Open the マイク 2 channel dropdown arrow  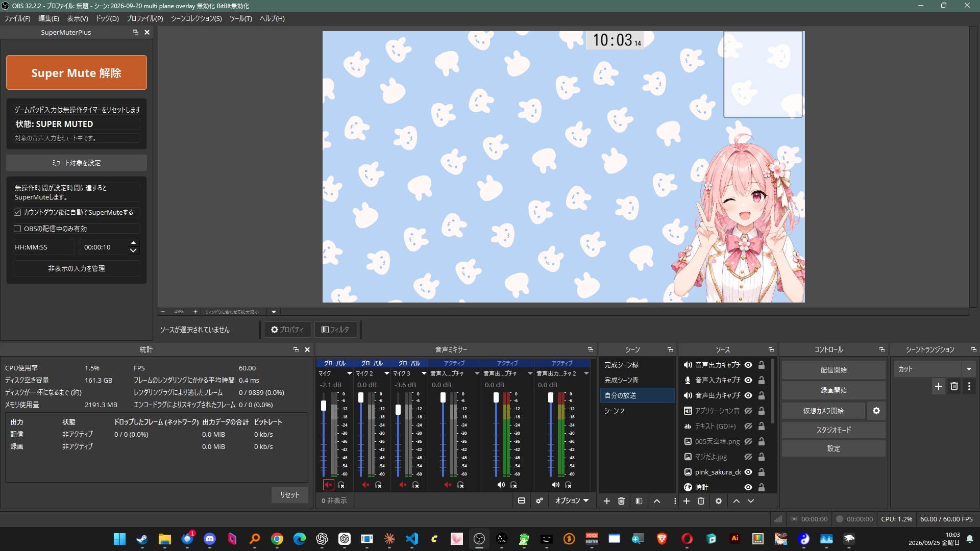(387, 373)
